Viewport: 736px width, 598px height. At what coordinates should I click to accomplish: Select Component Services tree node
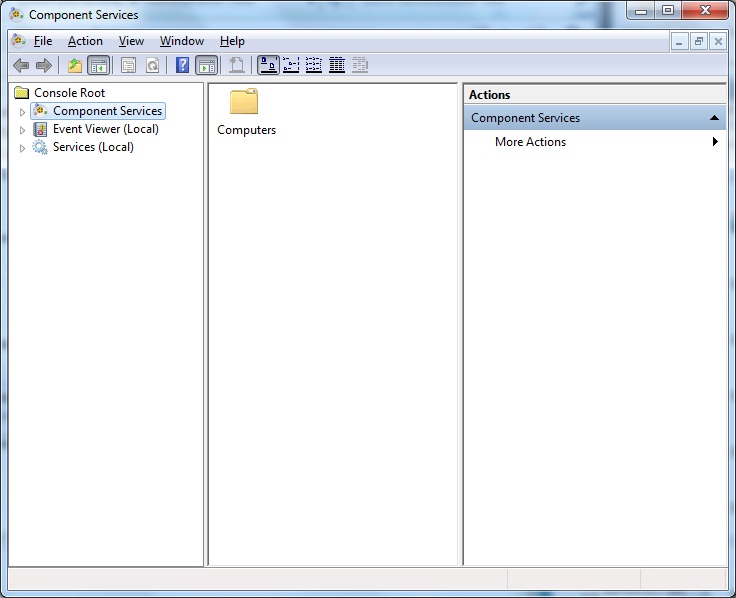107,111
